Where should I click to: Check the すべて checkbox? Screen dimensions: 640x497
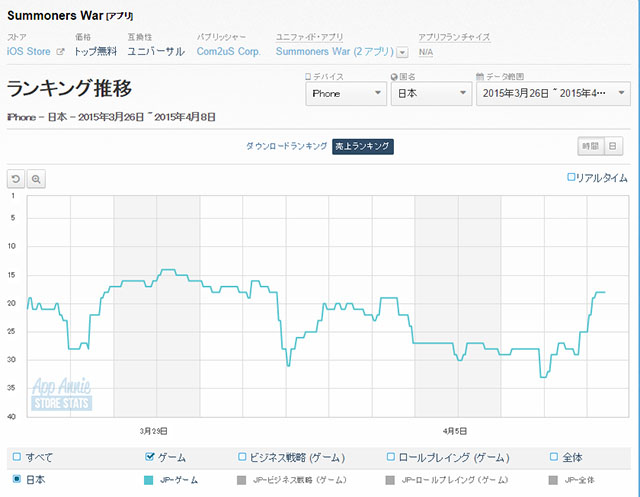click(17, 457)
